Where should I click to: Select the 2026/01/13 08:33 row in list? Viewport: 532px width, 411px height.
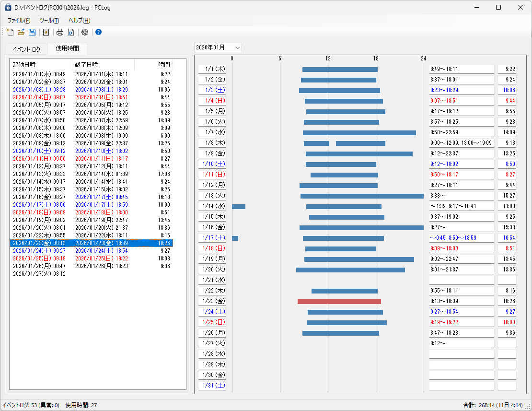39,174
